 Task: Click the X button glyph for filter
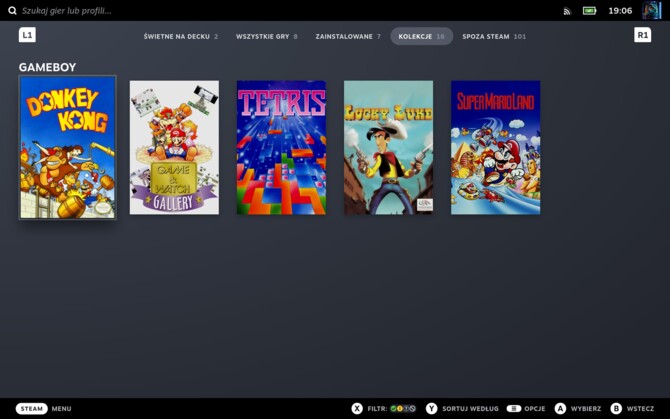click(x=357, y=409)
